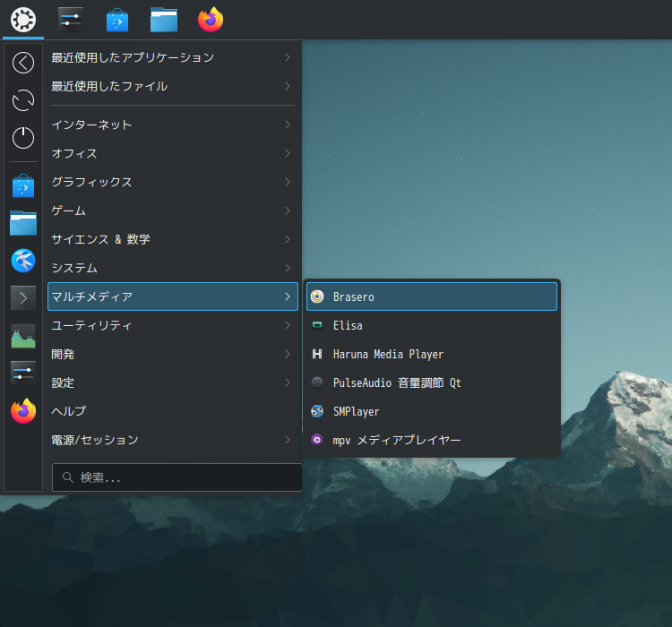Select the 最近使用したアプリケーション label
Screen dimensions: 672x627
(133, 57)
